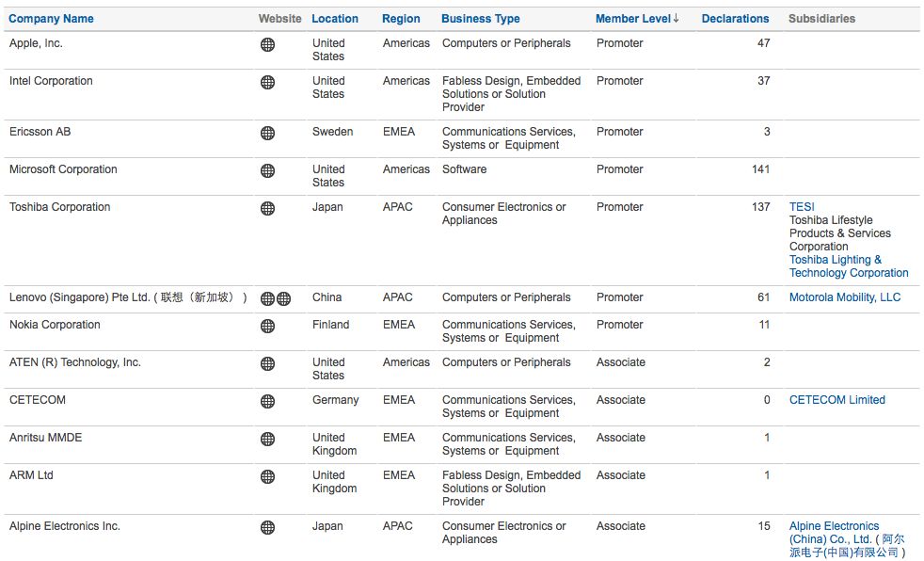Open Motorola Mobility, LLC subsidiary link
The image size is (924, 561).
tap(844, 297)
